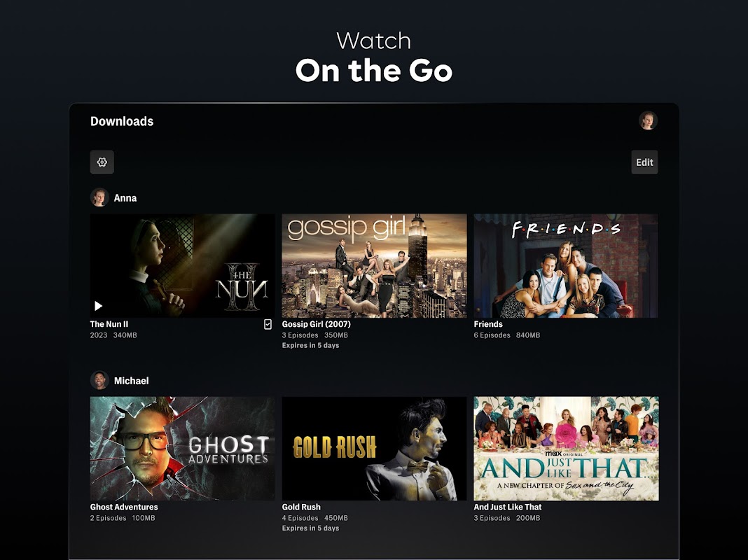Click the Edit button

[x=644, y=162]
